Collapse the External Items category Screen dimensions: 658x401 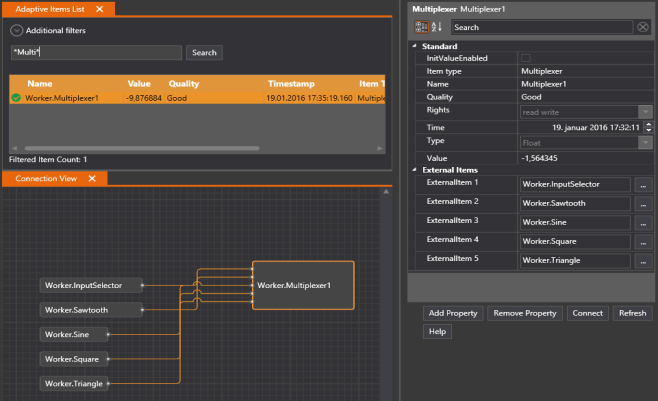coord(415,170)
